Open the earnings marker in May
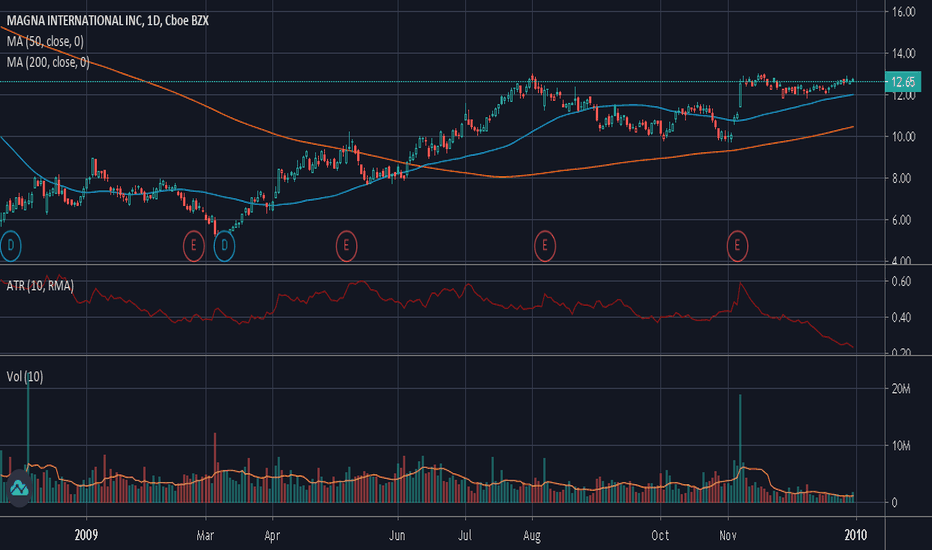Image resolution: width=932 pixels, height=550 pixels. (x=346, y=246)
